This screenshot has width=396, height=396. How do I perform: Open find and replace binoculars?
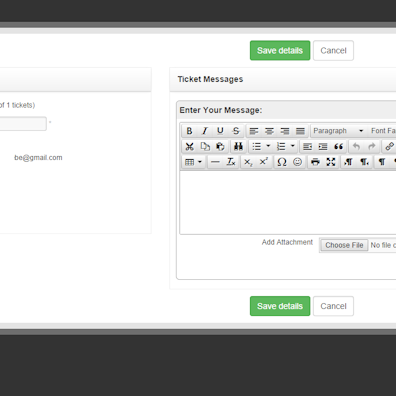pyautogui.click(x=238, y=146)
